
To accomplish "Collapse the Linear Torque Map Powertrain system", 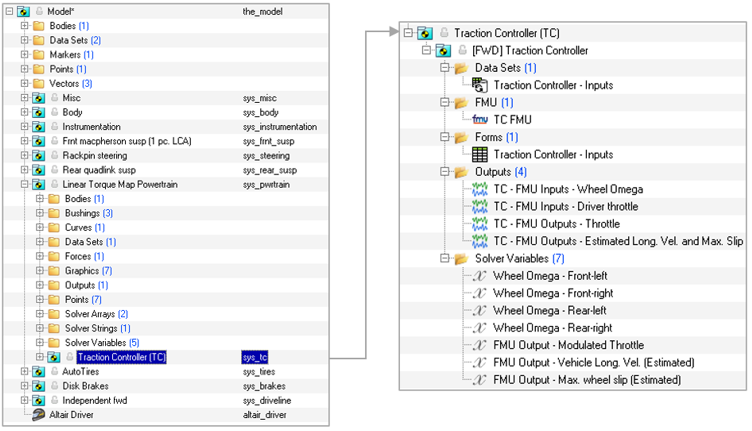I will [x=25, y=184].
